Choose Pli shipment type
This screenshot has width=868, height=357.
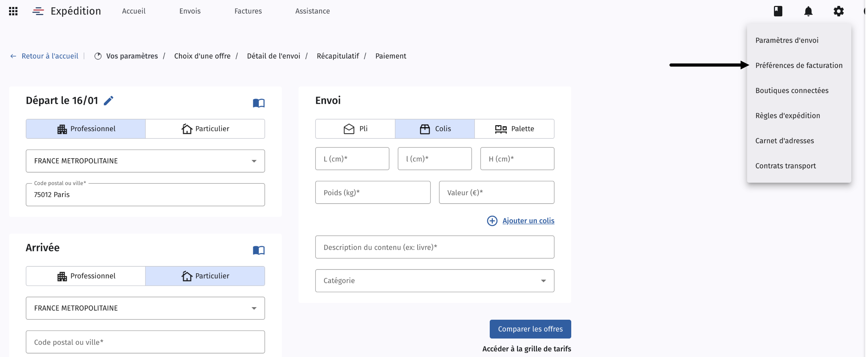[355, 129]
